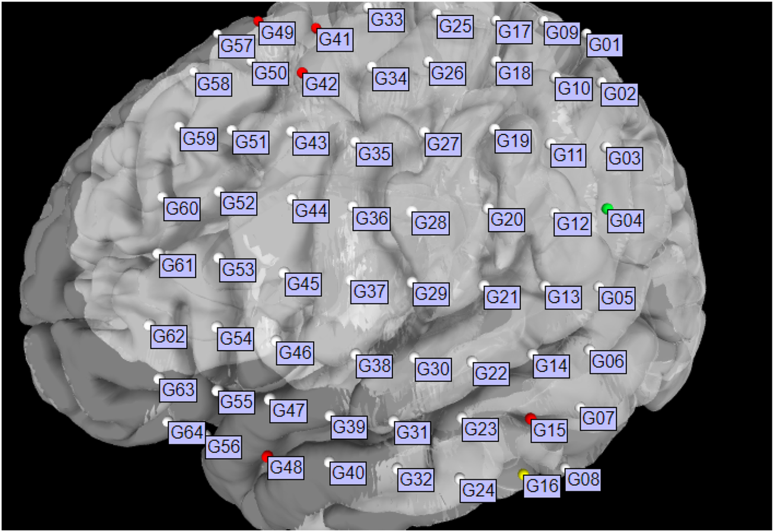
Task: Click the green electrode to change its color
Action: tap(607, 207)
